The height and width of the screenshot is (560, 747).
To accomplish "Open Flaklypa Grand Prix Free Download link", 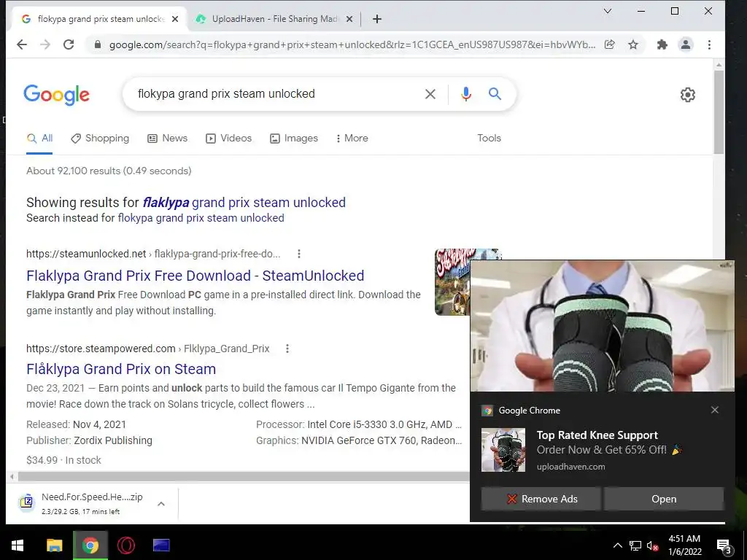I will click(195, 276).
